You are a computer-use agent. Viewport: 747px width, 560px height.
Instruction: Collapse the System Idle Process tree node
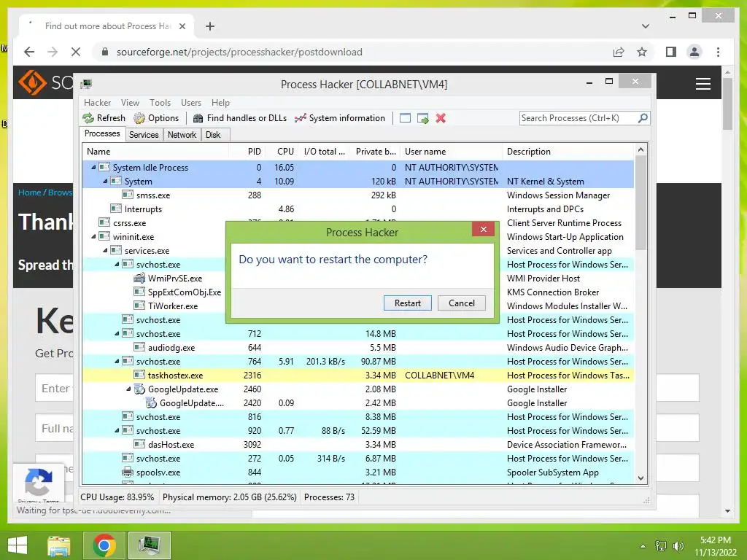(x=94, y=167)
